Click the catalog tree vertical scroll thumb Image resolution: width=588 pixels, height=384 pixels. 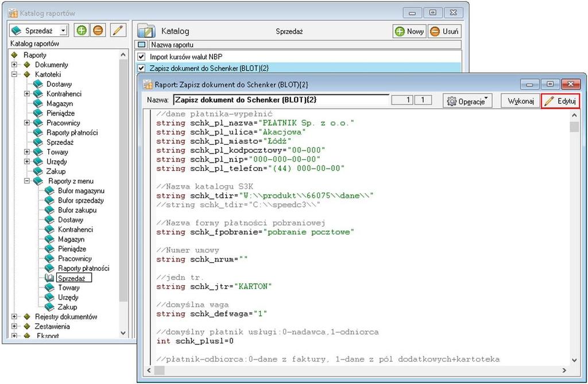point(123,180)
